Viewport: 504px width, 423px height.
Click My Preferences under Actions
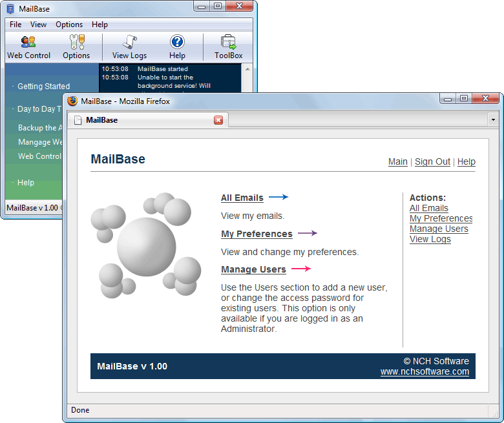(x=441, y=218)
